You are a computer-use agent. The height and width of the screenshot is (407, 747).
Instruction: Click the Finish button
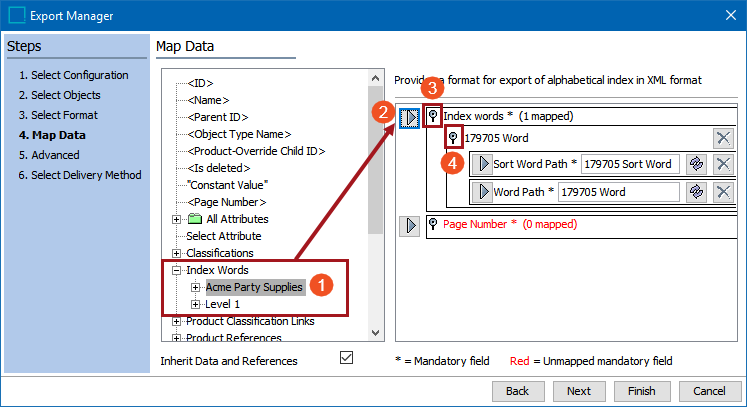[x=641, y=391]
